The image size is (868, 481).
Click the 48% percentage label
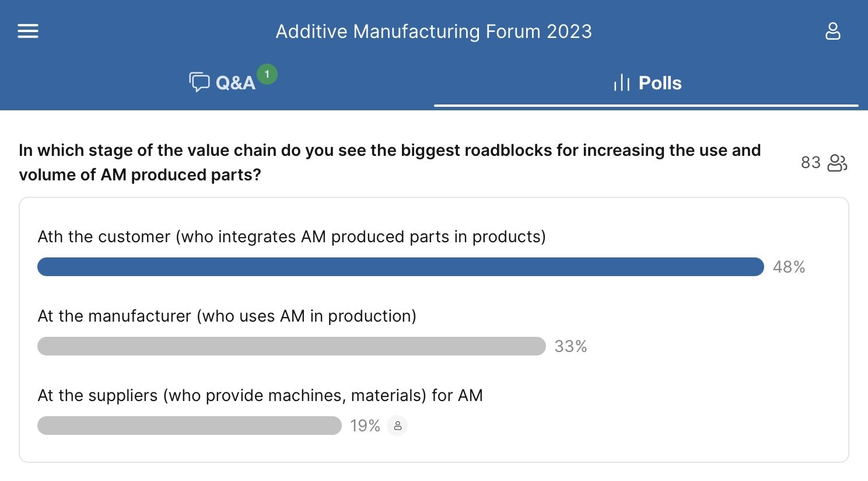pos(789,267)
